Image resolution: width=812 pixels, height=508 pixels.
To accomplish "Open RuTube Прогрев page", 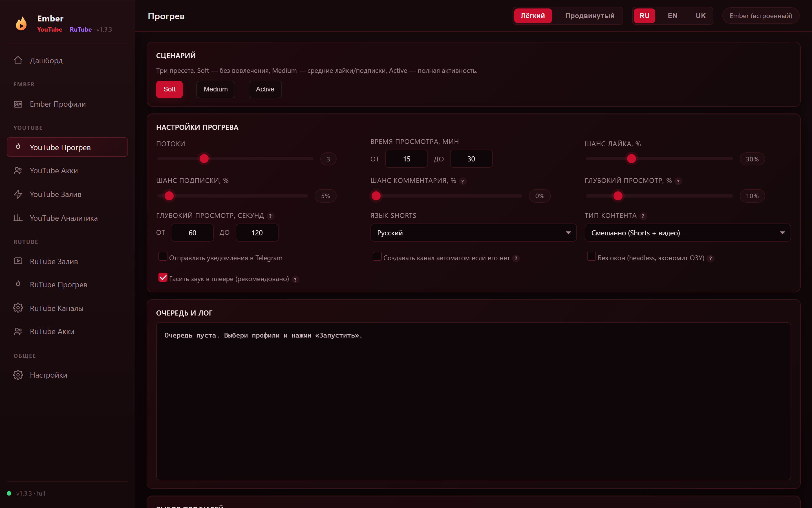I will click(x=67, y=284).
